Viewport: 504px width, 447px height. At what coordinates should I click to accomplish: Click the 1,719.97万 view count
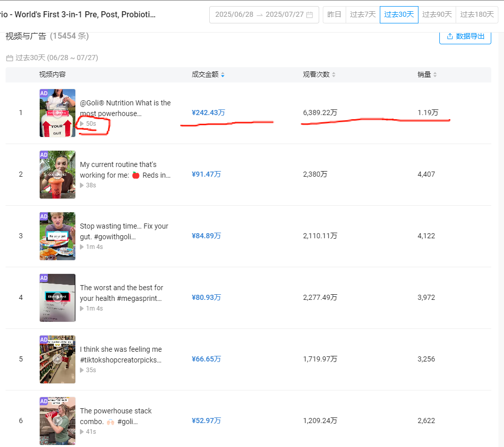[x=320, y=359]
